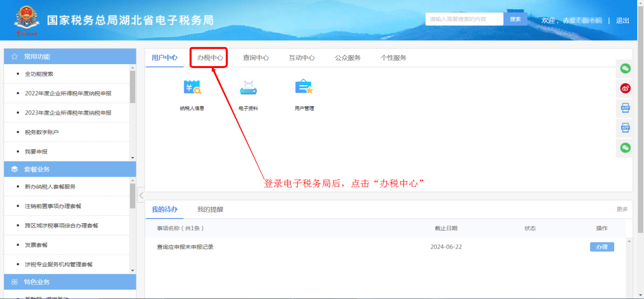Click up arrow of 常用功能 list scrollbar
This screenshot has width=644, height=299.
pos(132,68)
